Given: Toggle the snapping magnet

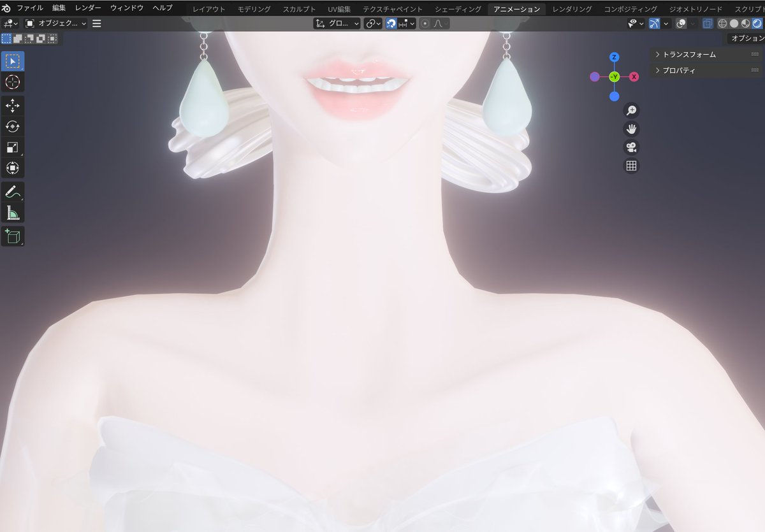Looking at the screenshot, I should (x=391, y=24).
